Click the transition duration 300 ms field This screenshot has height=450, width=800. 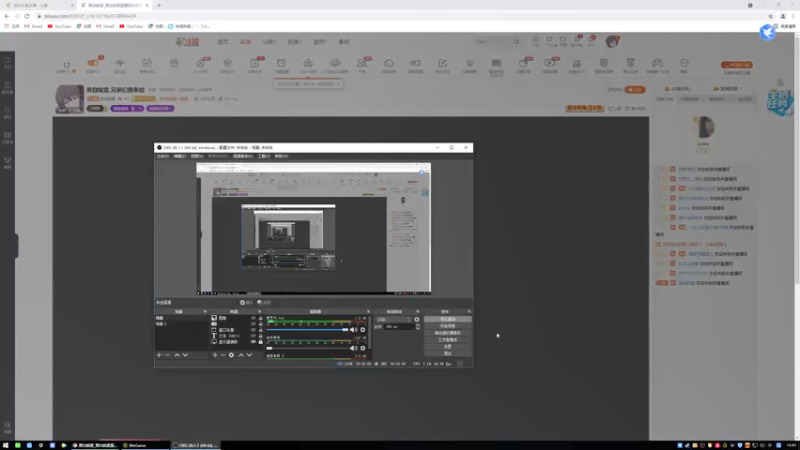398,327
